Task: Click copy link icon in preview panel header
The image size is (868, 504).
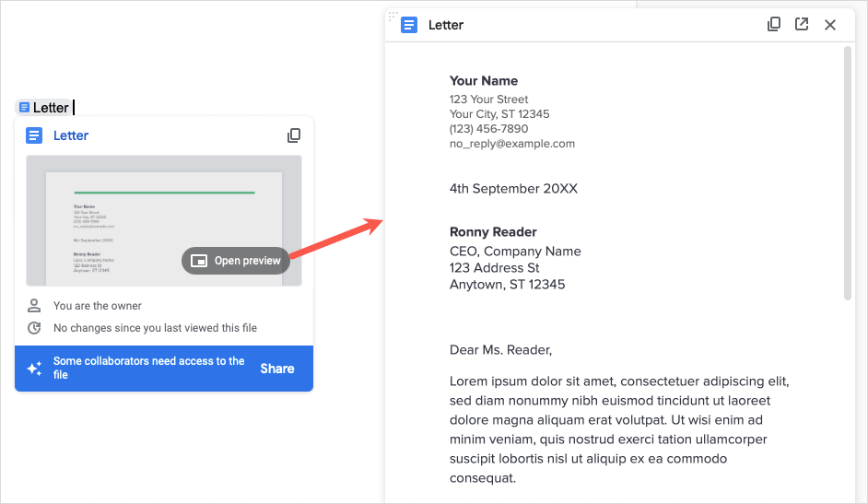Action: (x=774, y=25)
